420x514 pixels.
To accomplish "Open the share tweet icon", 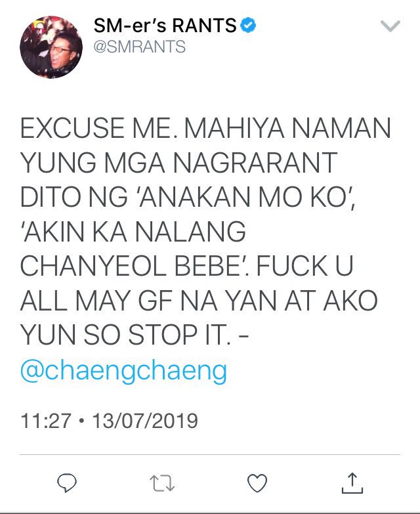I will click(x=352, y=482).
